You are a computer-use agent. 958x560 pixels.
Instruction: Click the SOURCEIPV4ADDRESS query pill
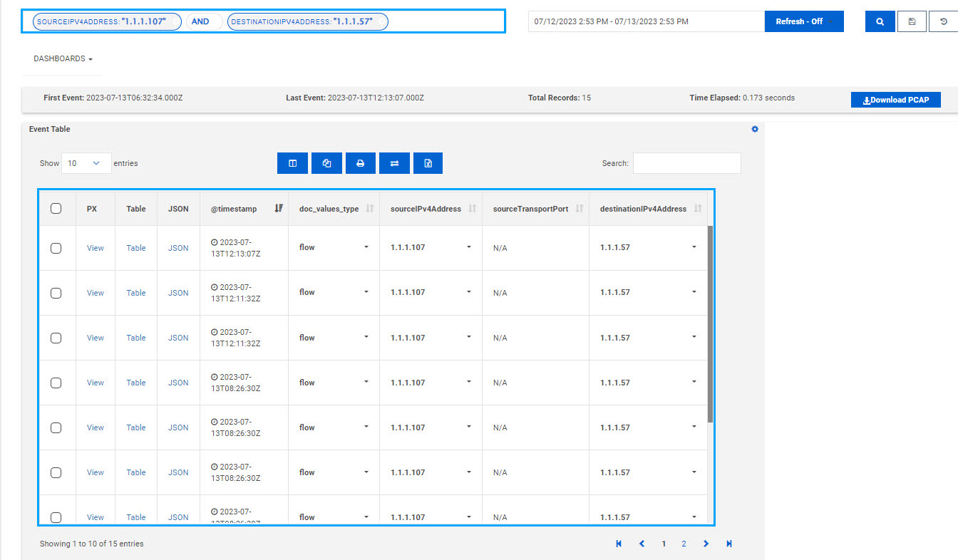pyautogui.click(x=107, y=21)
